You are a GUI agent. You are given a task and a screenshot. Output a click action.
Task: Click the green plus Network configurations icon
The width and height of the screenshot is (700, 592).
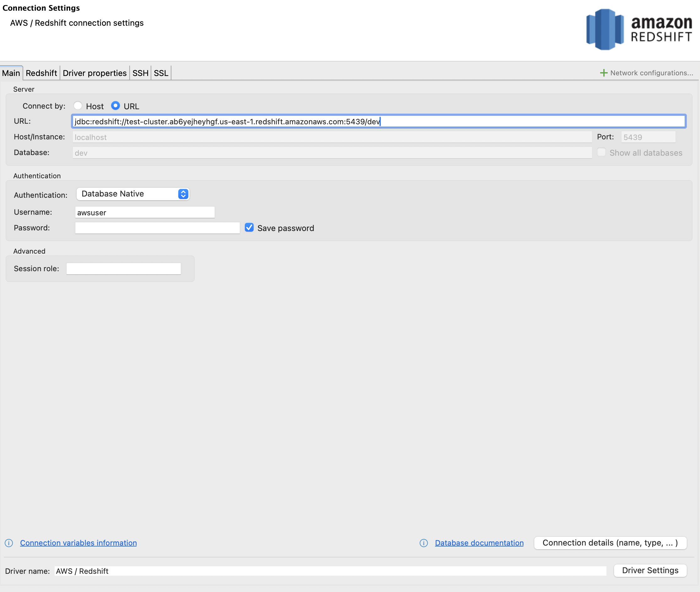[603, 73]
